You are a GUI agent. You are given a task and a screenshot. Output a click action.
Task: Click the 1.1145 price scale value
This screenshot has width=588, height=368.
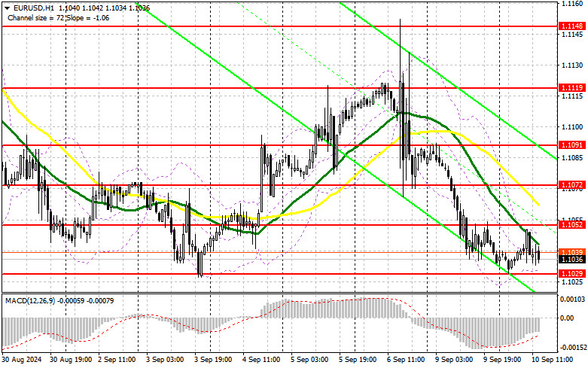(572, 35)
